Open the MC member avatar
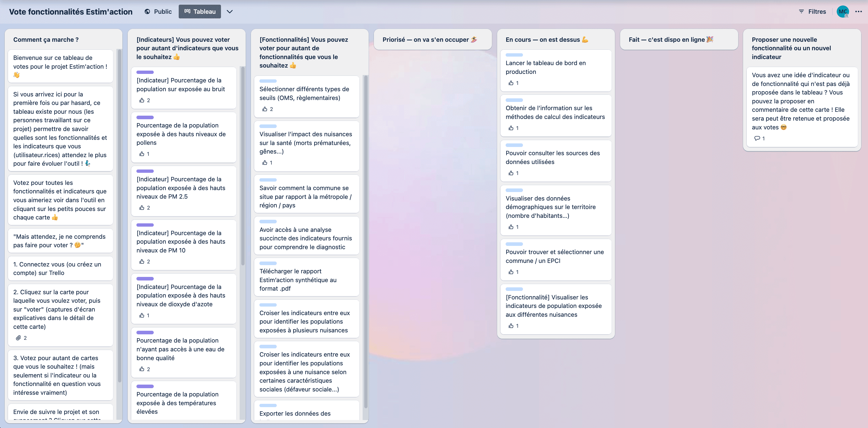Viewport: 868px width, 428px height. pos(843,12)
